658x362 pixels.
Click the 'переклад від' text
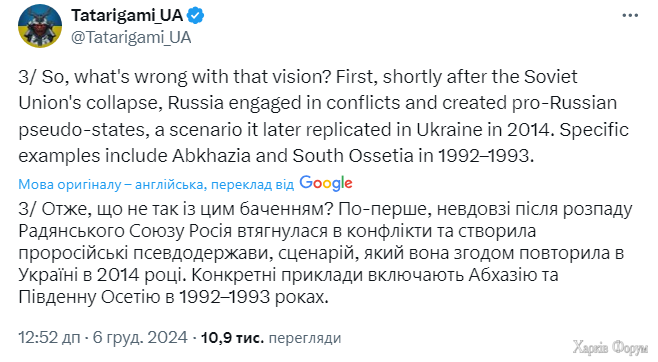[x=253, y=185]
